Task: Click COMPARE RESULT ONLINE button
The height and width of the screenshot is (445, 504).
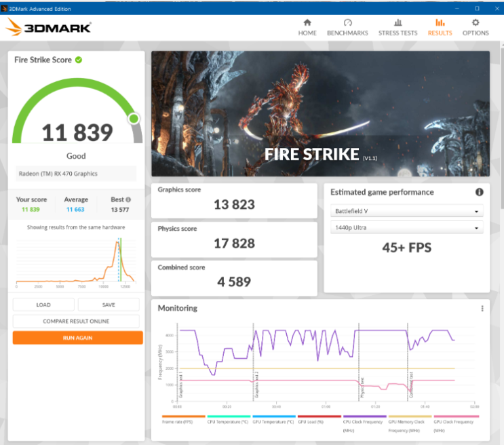Action: click(x=76, y=322)
